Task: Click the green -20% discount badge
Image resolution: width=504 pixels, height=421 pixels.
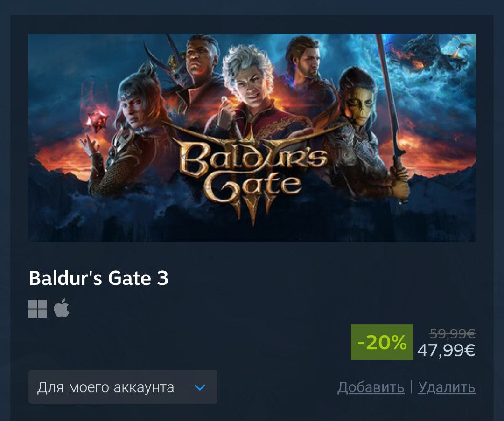Action: click(x=382, y=342)
